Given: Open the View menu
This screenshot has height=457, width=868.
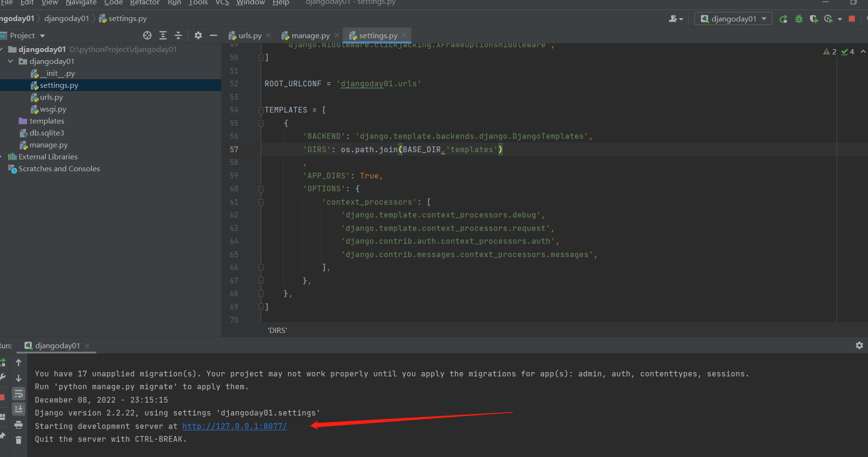Looking at the screenshot, I should point(50,3).
